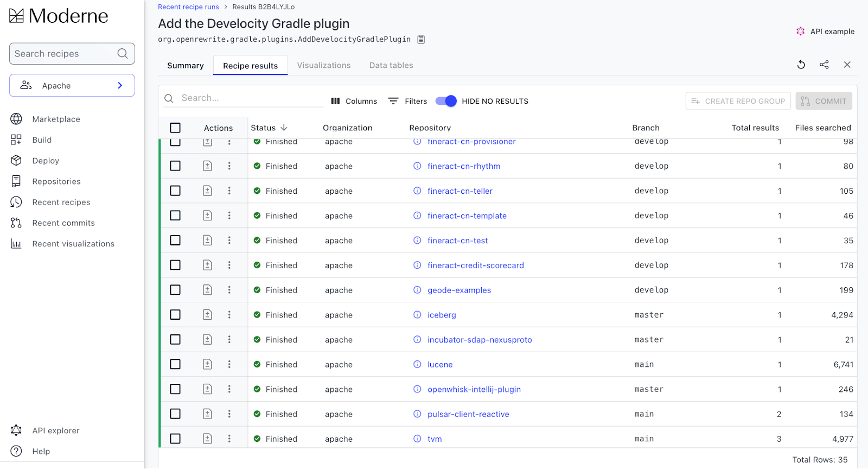The width and height of the screenshot is (868, 469).
Task: Select the iceberg row checkbox
Action: [175, 315]
